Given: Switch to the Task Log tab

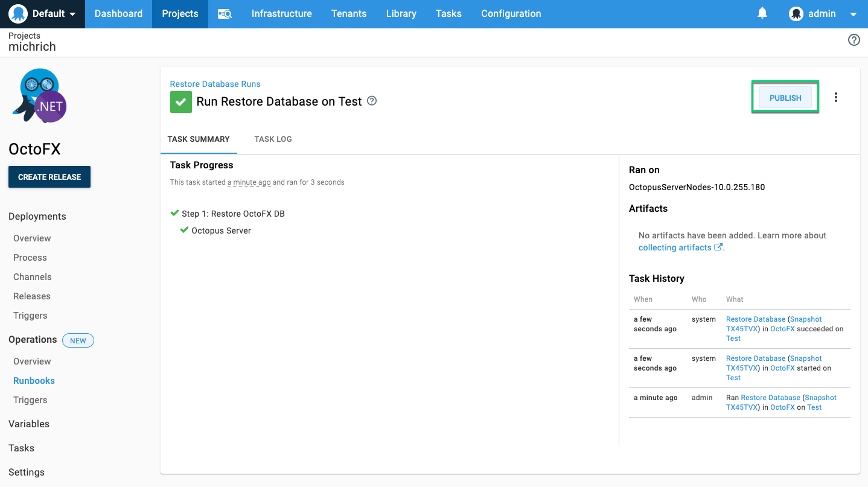Looking at the screenshot, I should point(273,139).
